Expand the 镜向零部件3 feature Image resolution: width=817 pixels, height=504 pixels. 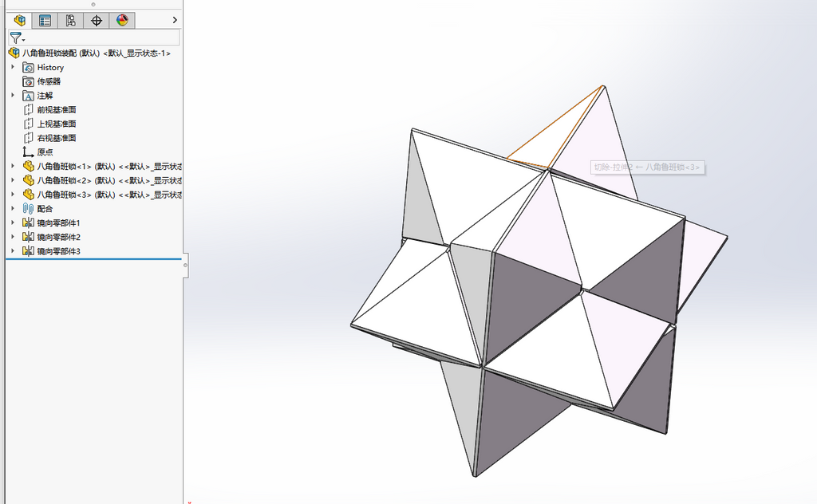(x=13, y=250)
